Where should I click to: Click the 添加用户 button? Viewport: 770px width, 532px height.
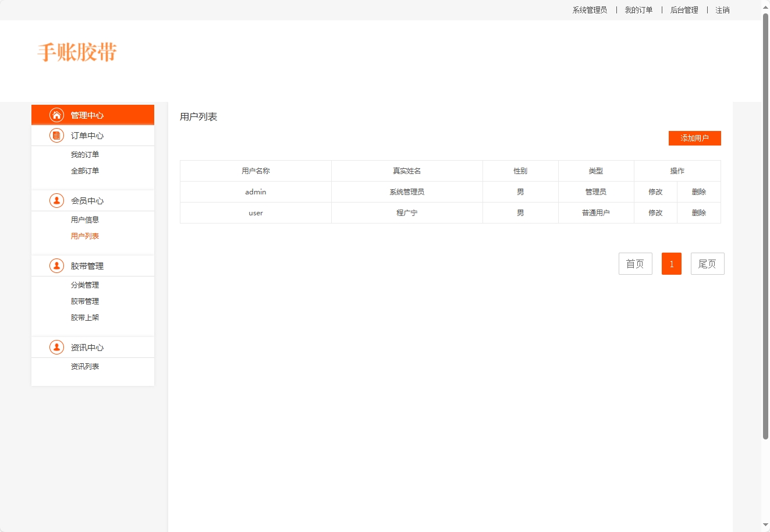click(694, 138)
